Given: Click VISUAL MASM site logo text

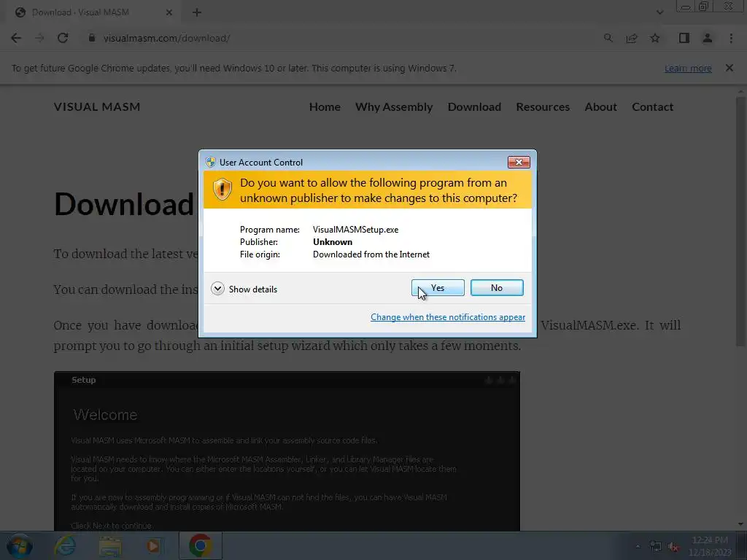Looking at the screenshot, I should [x=97, y=106].
